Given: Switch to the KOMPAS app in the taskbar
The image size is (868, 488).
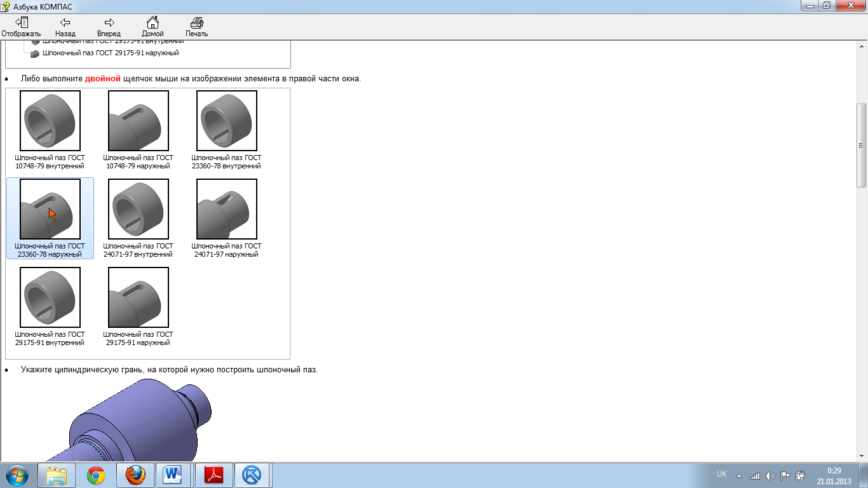Looking at the screenshot, I should coord(253,475).
